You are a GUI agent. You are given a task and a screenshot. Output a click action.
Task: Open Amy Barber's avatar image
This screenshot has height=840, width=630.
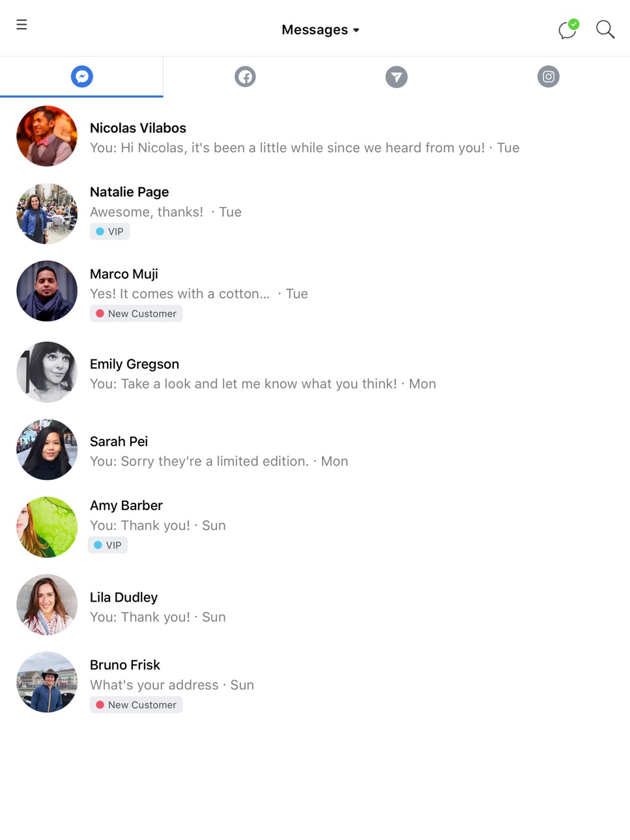(x=47, y=527)
